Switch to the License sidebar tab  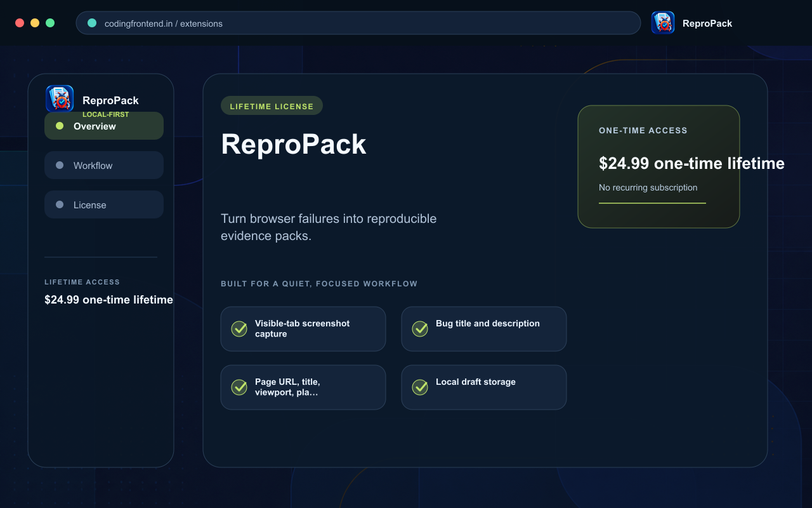coord(104,204)
